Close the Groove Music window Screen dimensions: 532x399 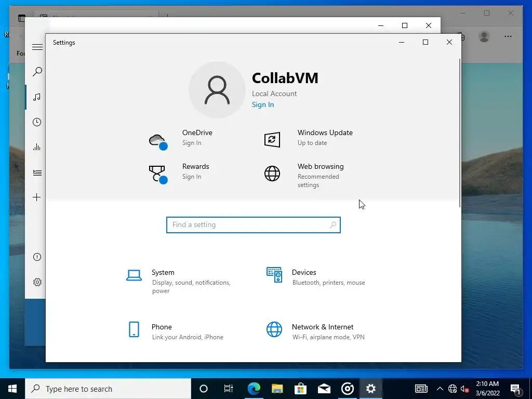tap(429, 25)
